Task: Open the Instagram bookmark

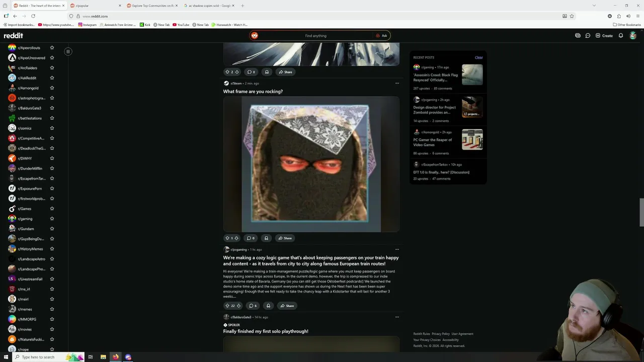Action: (87, 25)
